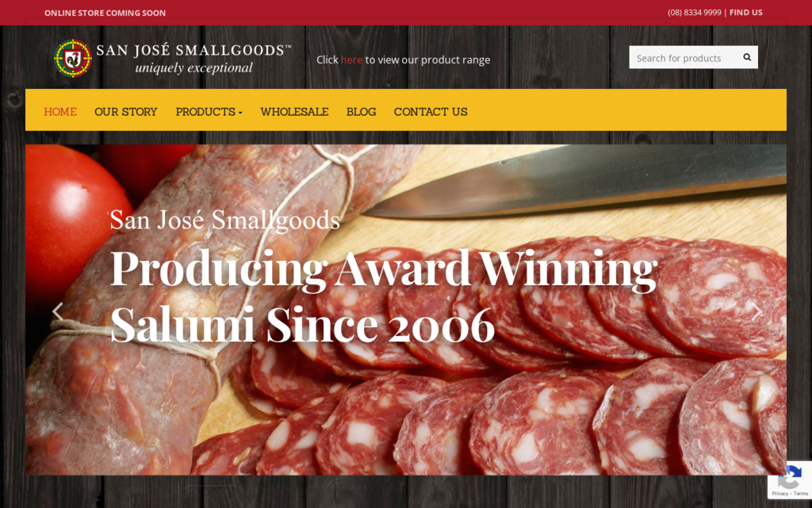Click the Producing Award Winning Salumi headline

[383, 297]
